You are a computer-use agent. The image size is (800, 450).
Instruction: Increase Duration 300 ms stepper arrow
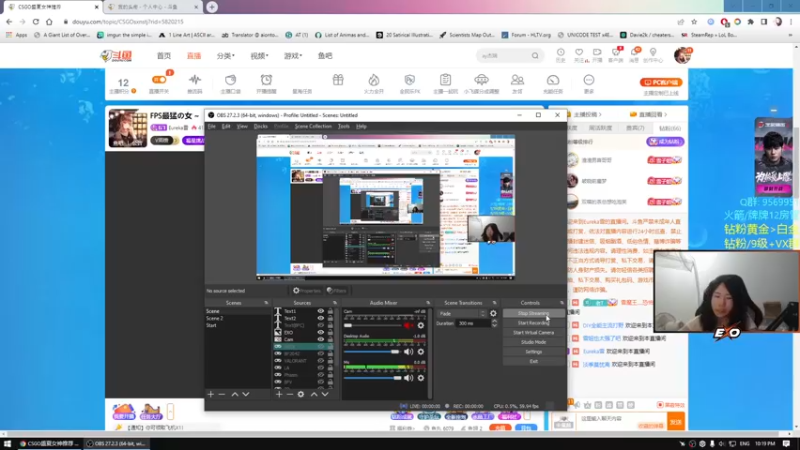click(494, 321)
